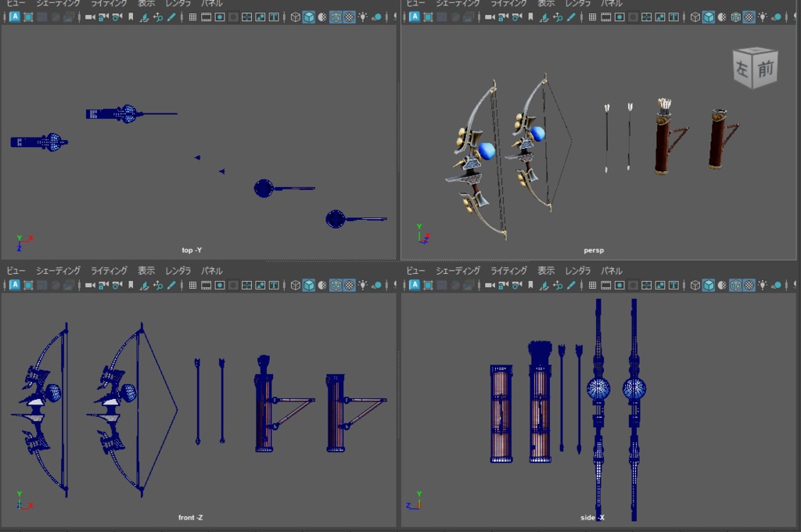Click Lock Camera icon in persp panel
Viewport: 801px width, 532px height.
503,17
